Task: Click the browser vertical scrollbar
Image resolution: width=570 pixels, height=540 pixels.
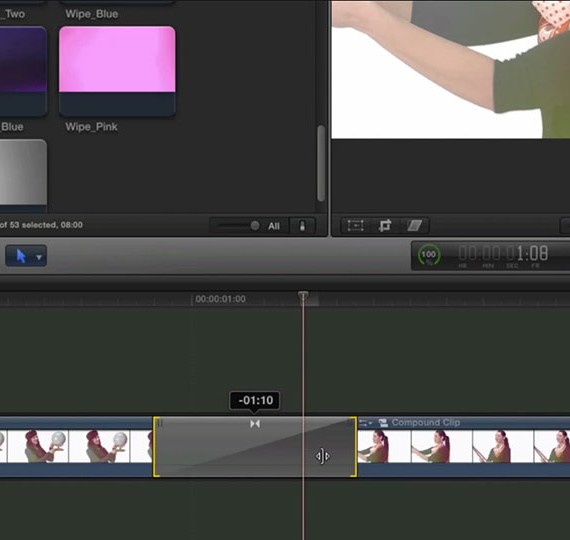Action: click(321, 163)
